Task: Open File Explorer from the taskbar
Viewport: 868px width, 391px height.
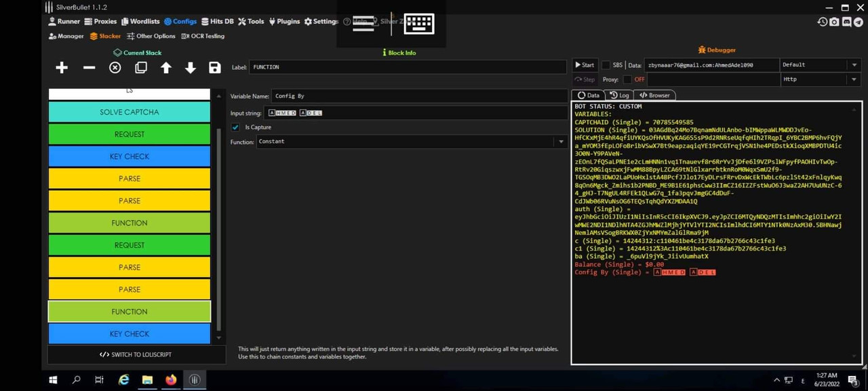Action: pyautogui.click(x=147, y=380)
